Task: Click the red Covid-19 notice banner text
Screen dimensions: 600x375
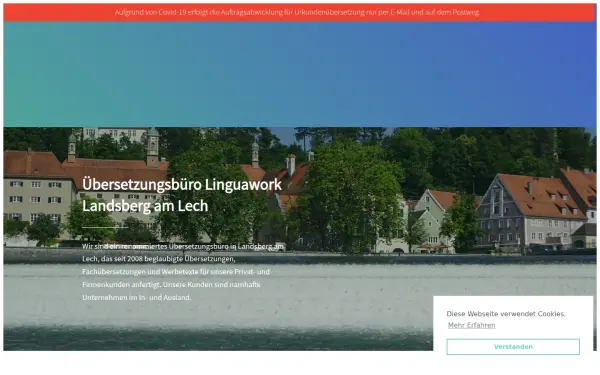Action: click(297, 12)
